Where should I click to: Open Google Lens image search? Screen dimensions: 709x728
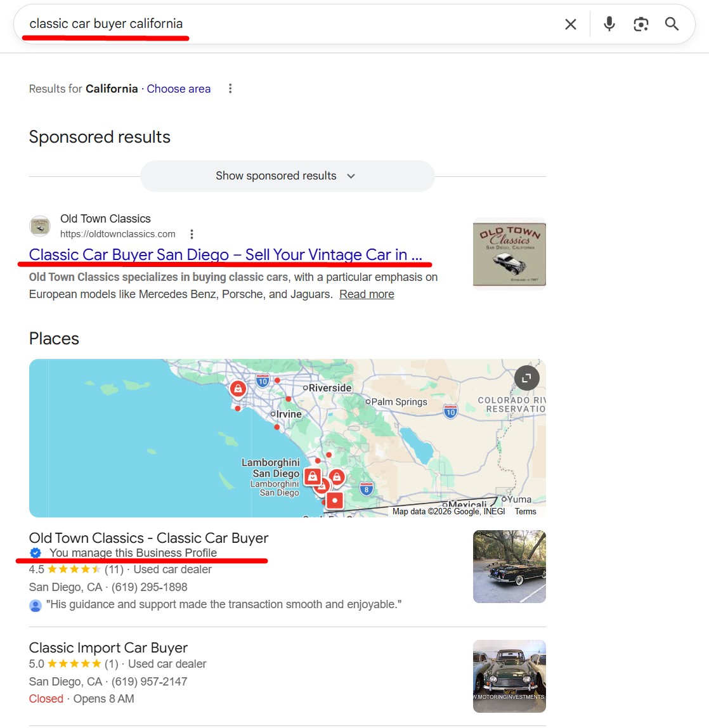[x=641, y=24]
